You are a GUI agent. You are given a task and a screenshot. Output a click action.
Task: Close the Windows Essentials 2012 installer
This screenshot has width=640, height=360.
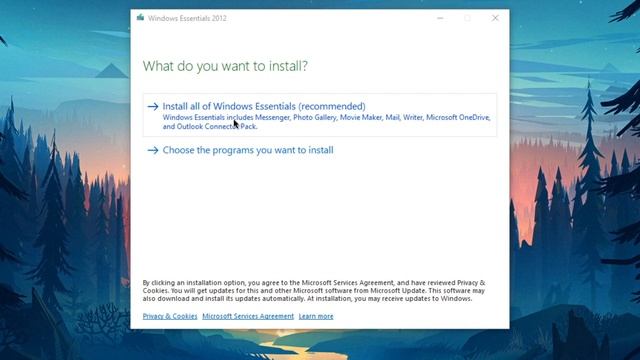495,18
